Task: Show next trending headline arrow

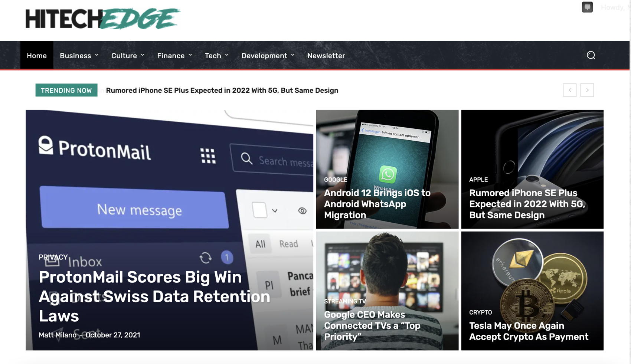Action: click(587, 90)
